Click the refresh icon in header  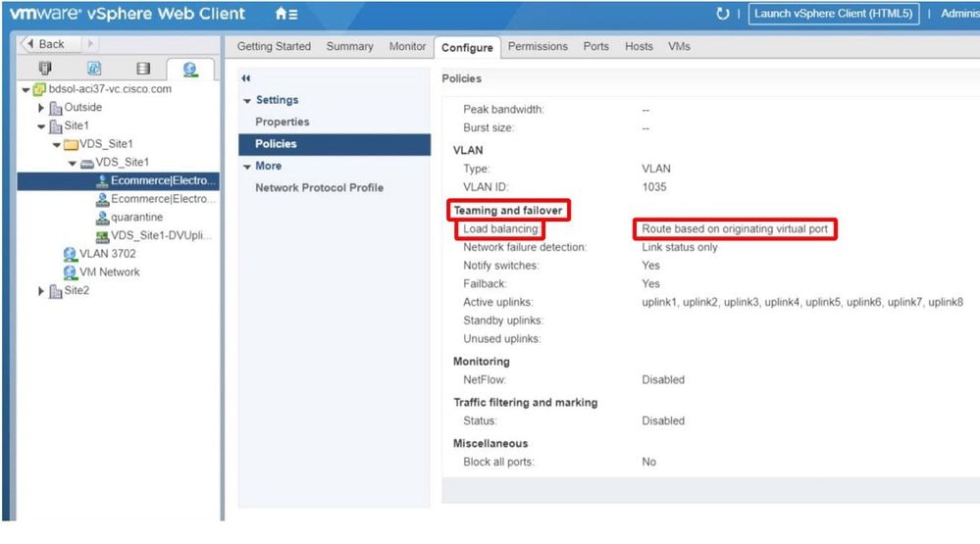[722, 14]
